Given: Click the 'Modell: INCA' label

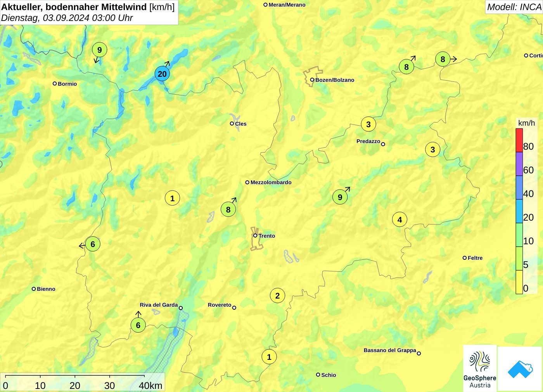Looking at the screenshot, I should [514, 7].
